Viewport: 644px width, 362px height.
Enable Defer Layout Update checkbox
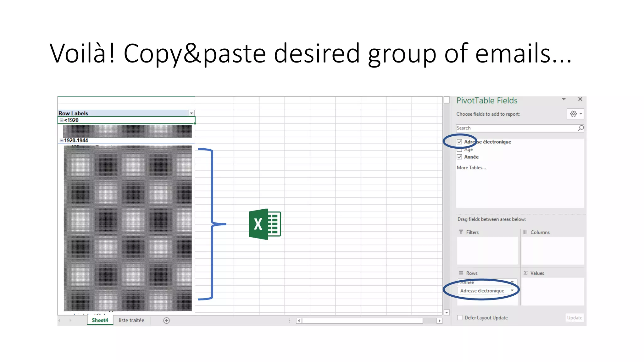(x=460, y=318)
